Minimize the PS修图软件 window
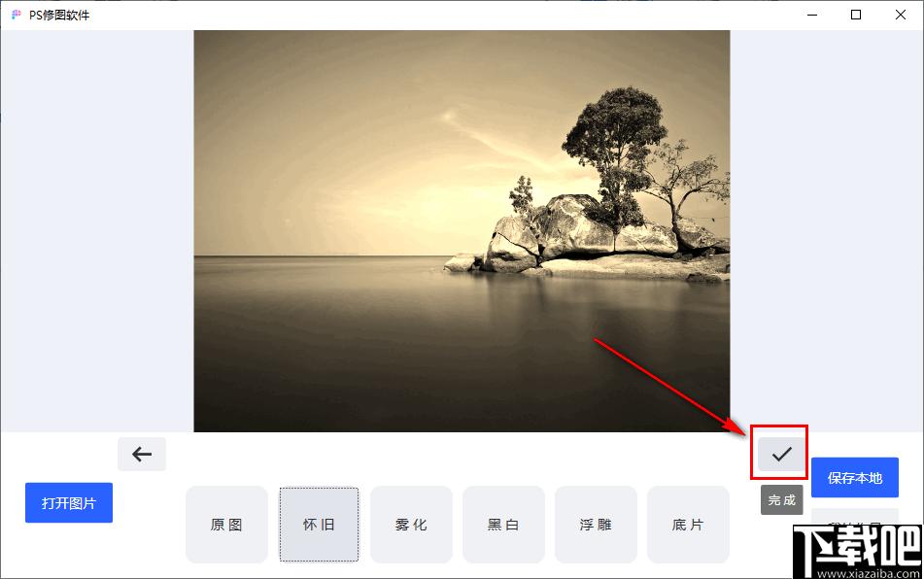This screenshot has height=579, width=924. 812,15
